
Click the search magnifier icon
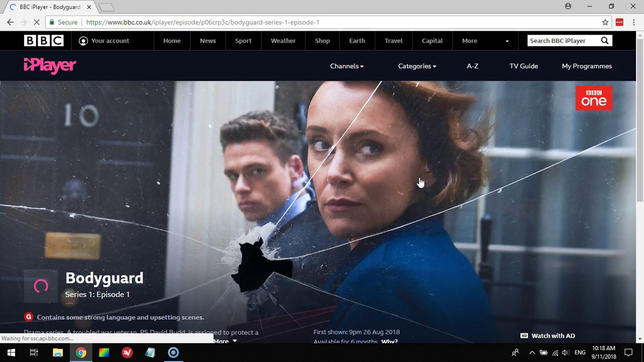pyautogui.click(x=605, y=41)
